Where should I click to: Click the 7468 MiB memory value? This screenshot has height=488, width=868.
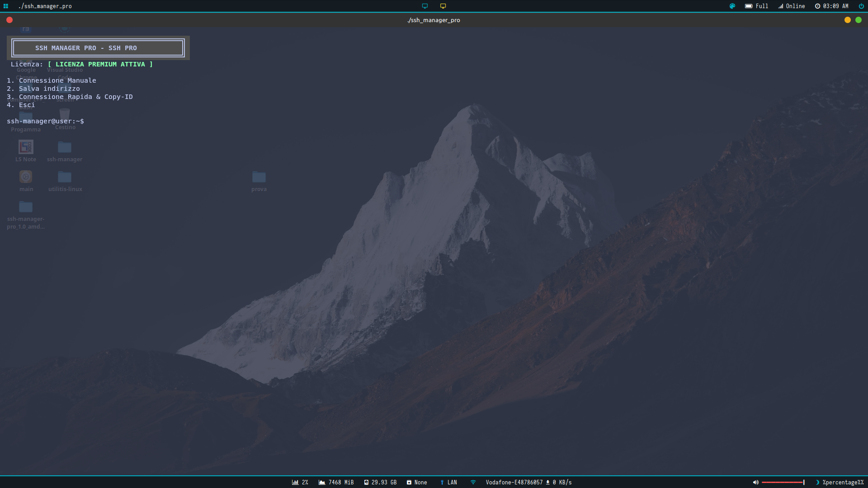pos(341,483)
